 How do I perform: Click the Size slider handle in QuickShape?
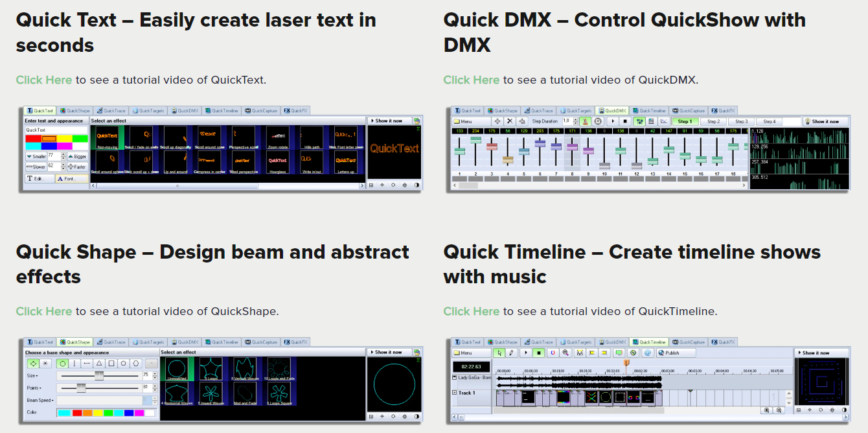click(x=99, y=375)
